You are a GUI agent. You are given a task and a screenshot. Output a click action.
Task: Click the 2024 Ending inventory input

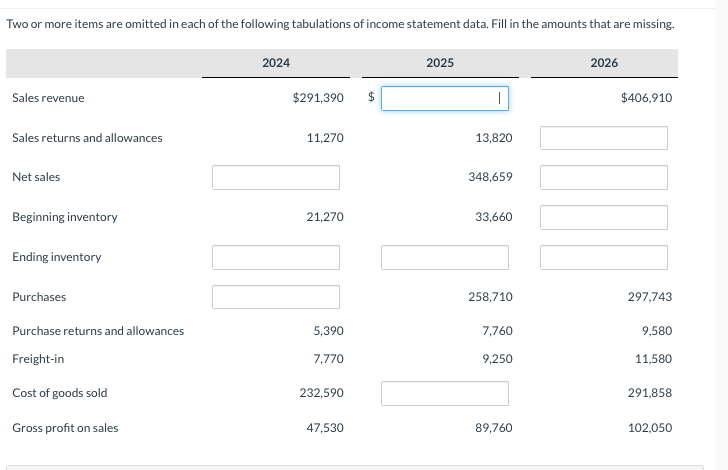[x=276, y=257]
